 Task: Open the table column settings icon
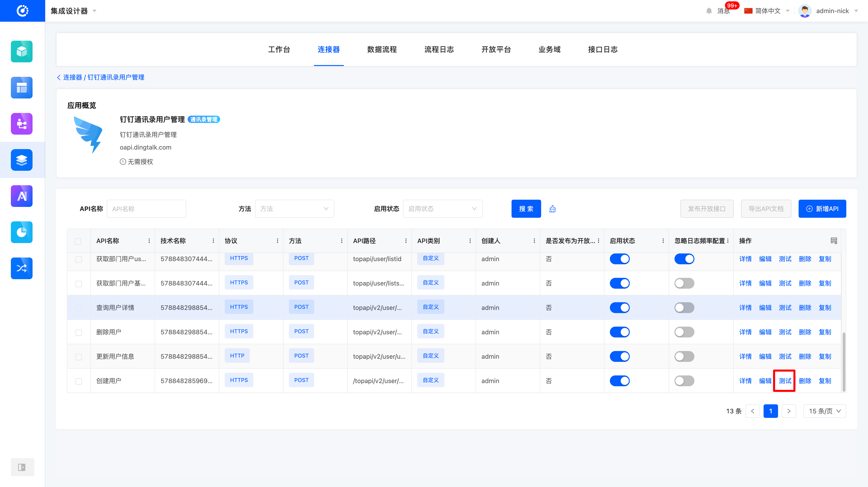point(834,241)
